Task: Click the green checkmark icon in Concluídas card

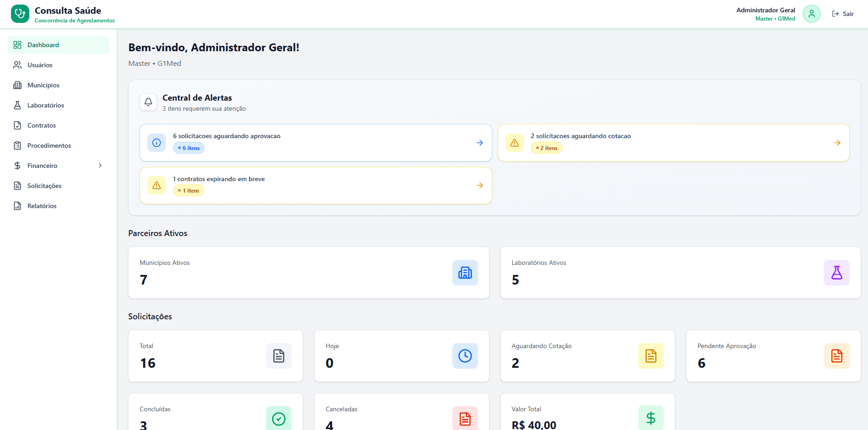Action: pos(278,418)
